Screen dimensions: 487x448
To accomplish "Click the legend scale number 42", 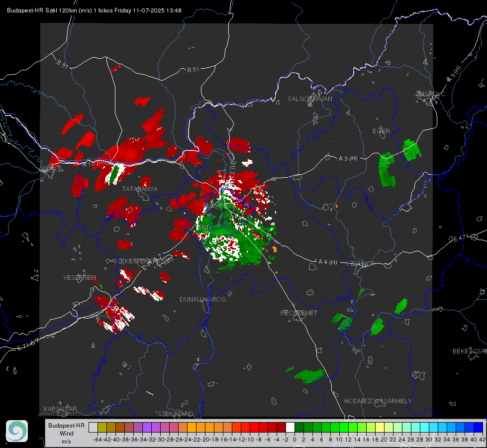I will pos(483,440).
